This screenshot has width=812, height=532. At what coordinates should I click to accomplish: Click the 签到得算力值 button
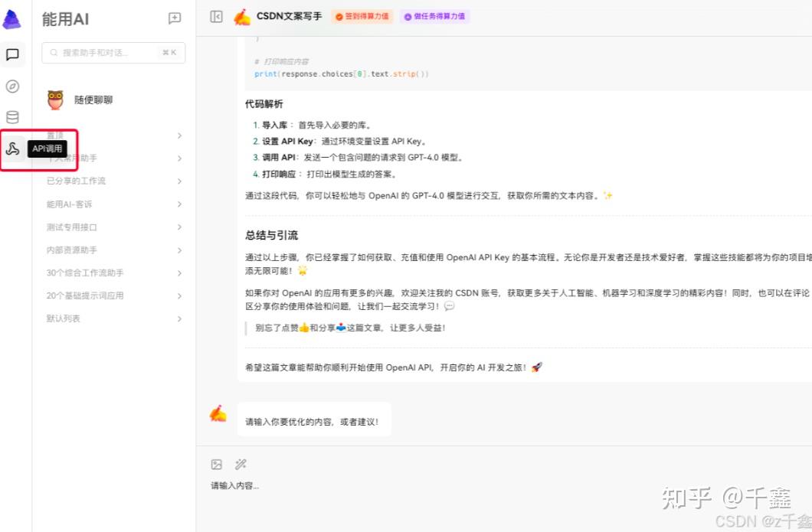pyautogui.click(x=362, y=17)
